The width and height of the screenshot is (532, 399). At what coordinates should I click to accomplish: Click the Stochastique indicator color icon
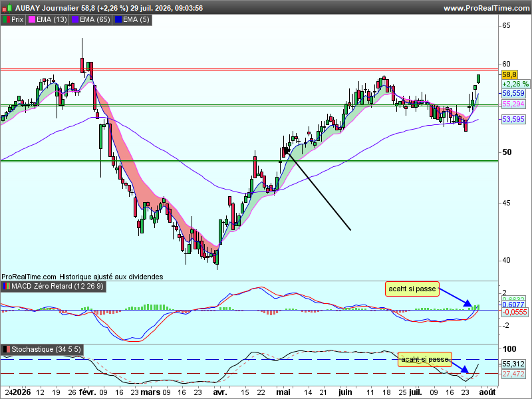pos(7,349)
